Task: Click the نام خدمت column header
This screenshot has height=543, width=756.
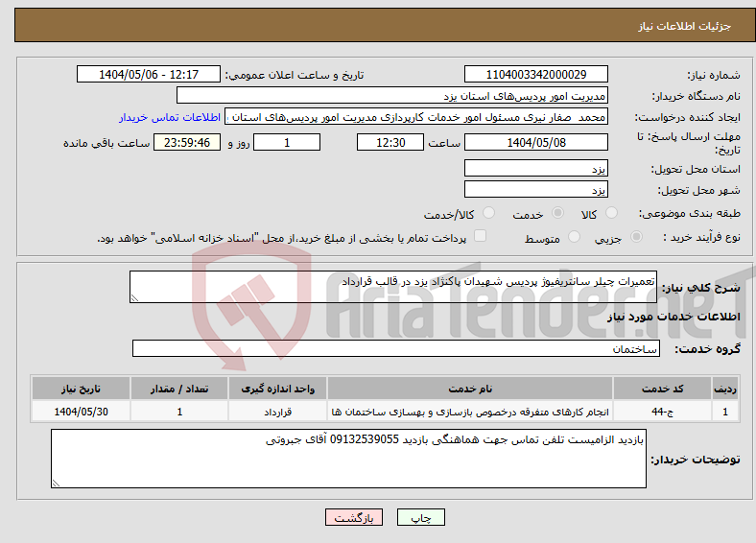Action: point(469,389)
